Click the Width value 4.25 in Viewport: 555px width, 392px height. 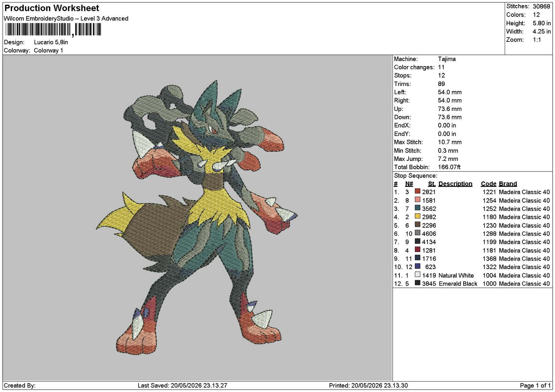tap(542, 31)
